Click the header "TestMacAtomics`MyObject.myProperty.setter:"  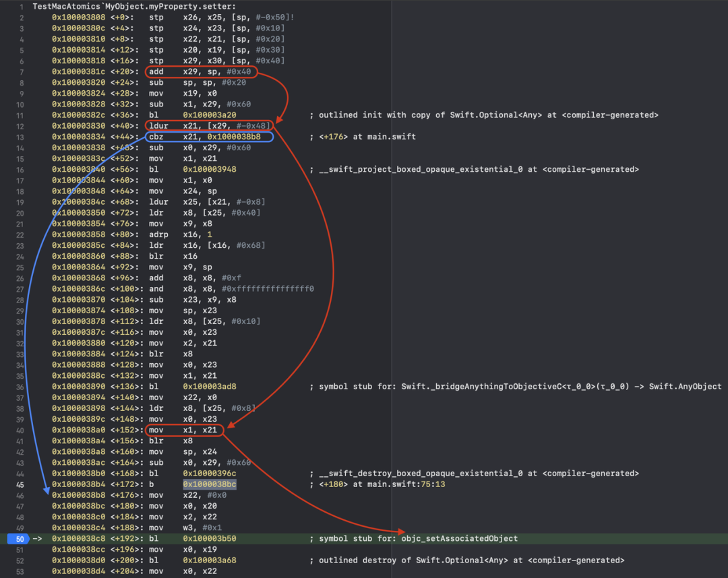[x=134, y=7]
